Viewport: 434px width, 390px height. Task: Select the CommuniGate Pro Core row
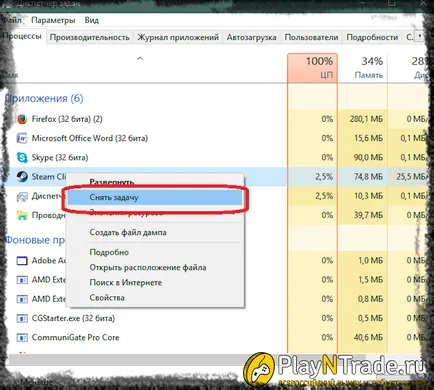(x=213, y=338)
